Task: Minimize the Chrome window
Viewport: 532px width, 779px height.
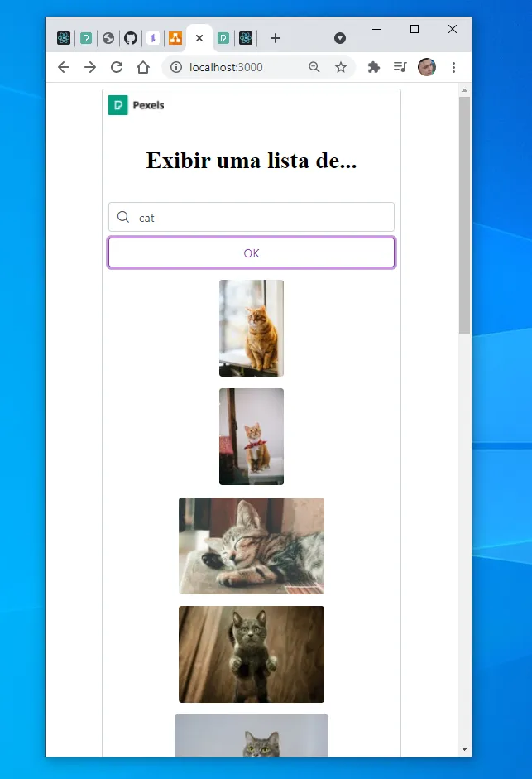Action: (376, 29)
